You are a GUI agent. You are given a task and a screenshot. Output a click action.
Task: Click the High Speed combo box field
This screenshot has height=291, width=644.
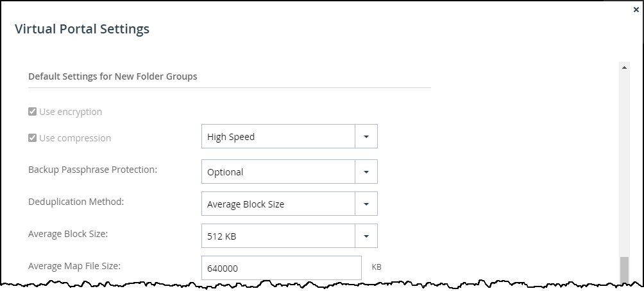tap(278, 137)
